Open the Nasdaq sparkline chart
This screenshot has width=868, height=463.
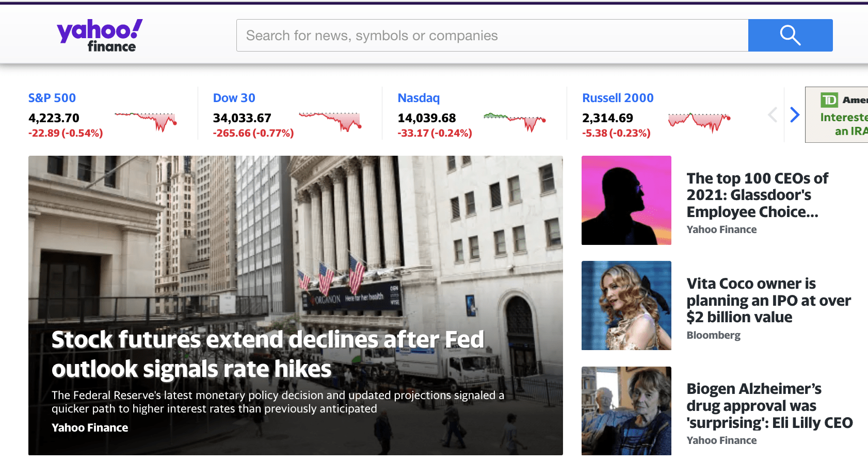coord(515,122)
